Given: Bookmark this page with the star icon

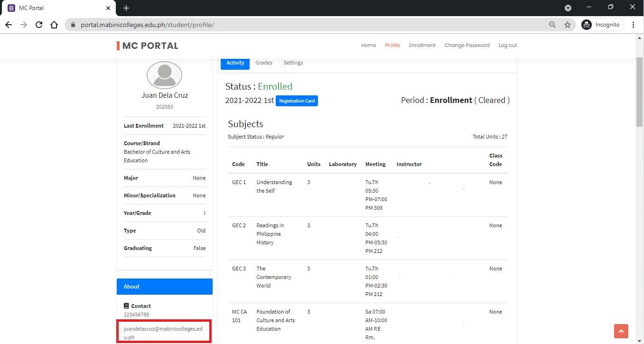Looking at the screenshot, I should click(x=567, y=25).
